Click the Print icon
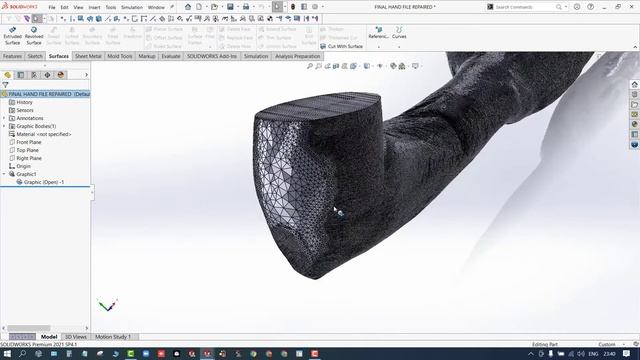This screenshot has height=360, width=640. (246, 7)
